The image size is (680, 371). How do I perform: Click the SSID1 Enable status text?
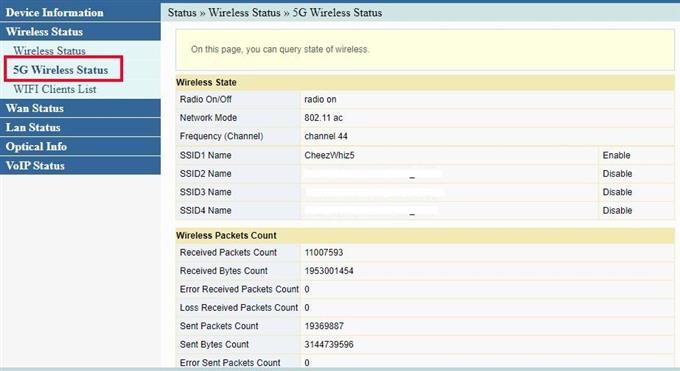click(616, 155)
